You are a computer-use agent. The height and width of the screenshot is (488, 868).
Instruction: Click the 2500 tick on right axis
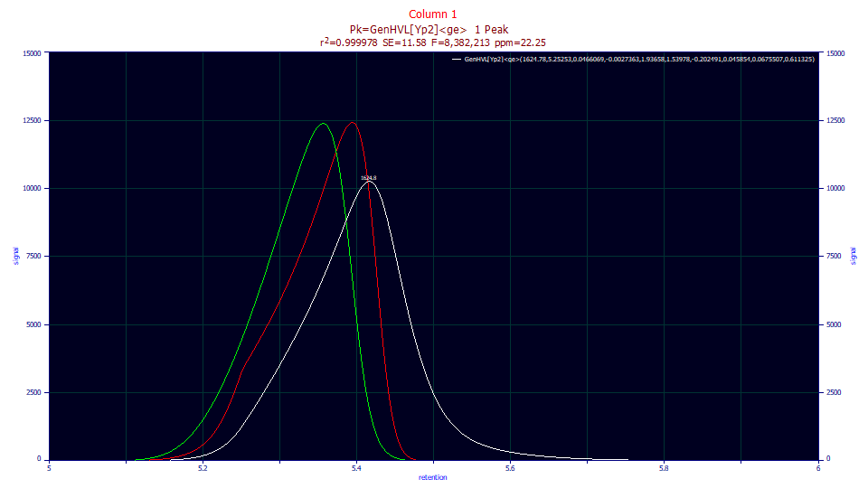click(834, 392)
